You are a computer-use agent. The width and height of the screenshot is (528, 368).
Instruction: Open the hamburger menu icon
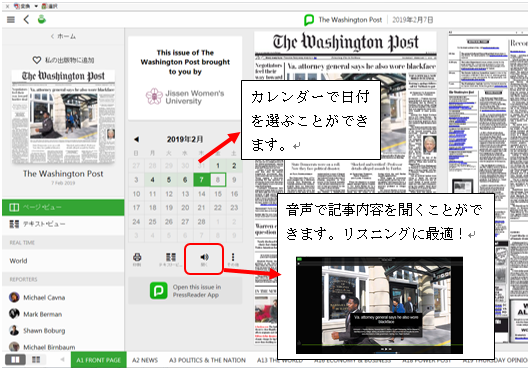[x=11, y=20]
